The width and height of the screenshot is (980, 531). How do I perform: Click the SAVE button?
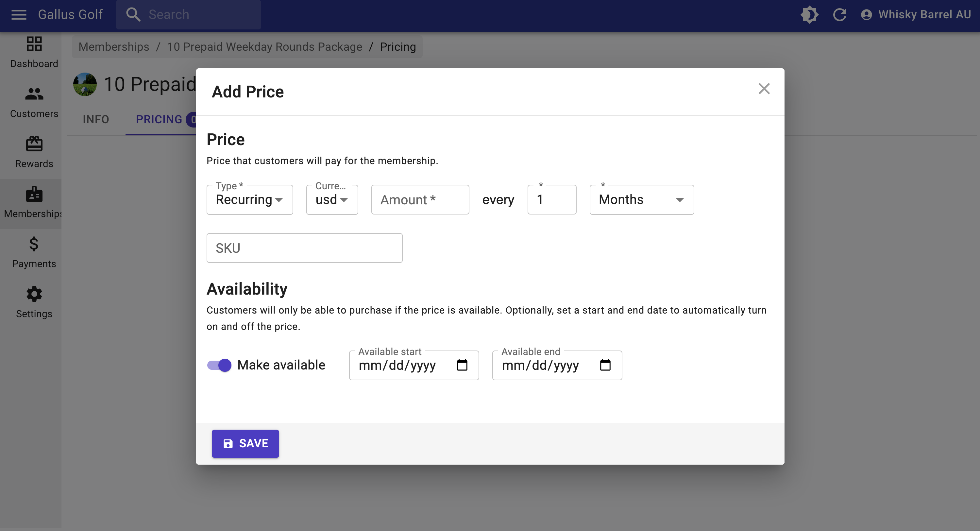pyautogui.click(x=245, y=444)
